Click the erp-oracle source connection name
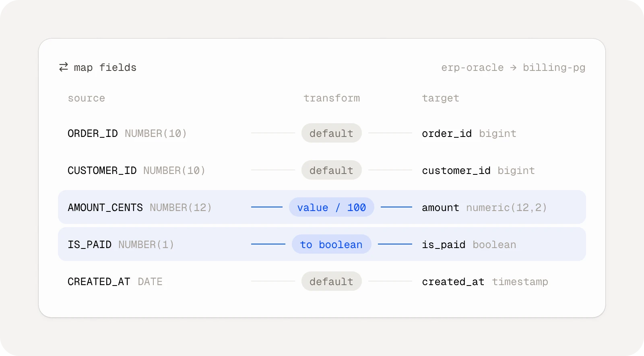The width and height of the screenshot is (644, 356). click(x=473, y=67)
